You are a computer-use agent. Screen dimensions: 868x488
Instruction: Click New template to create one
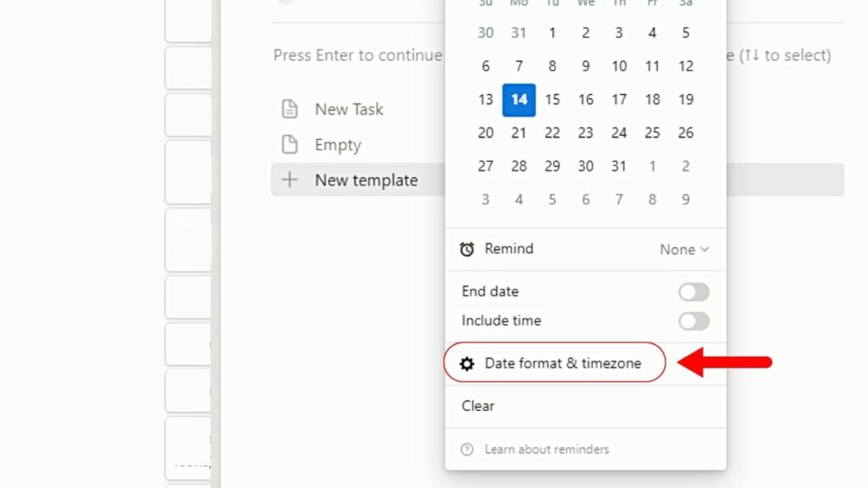coord(368,180)
